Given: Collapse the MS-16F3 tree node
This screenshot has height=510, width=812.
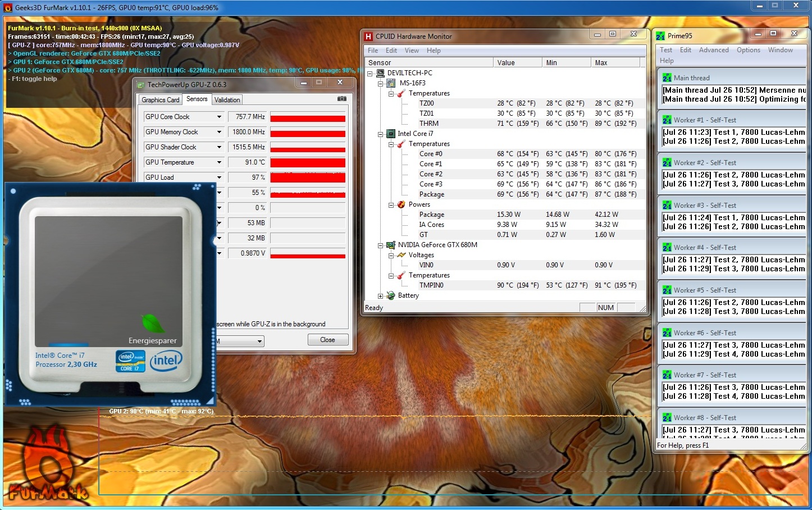Looking at the screenshot, I should coord(380,83).
